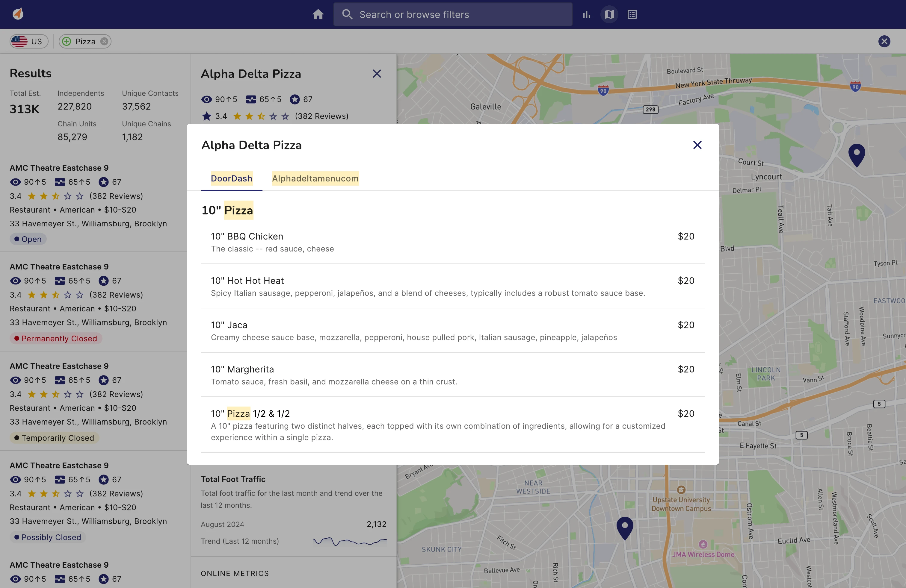Click the Unique Chains 1,182 value
Screen dimensions: 906x588
point(132,137)
